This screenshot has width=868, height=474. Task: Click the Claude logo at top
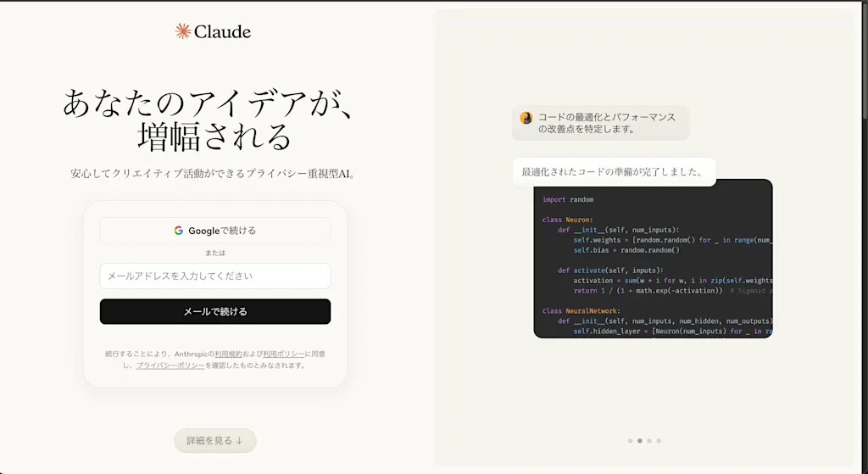213,31
